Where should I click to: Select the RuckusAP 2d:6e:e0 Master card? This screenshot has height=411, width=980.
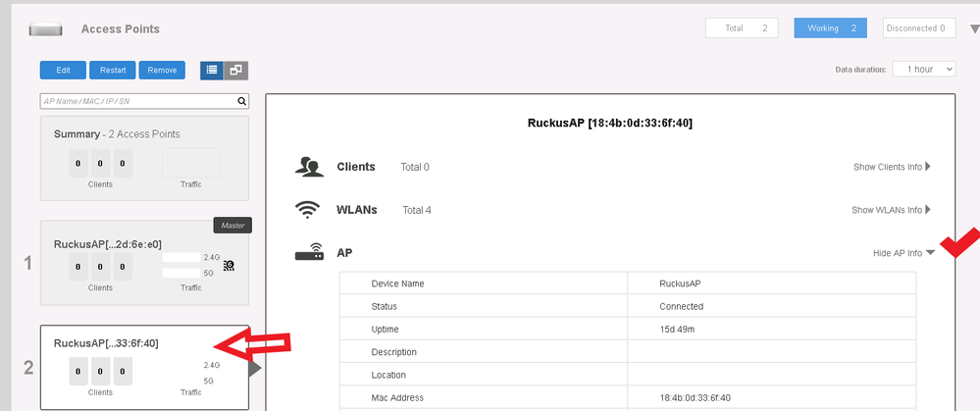[x=144, y=262]
